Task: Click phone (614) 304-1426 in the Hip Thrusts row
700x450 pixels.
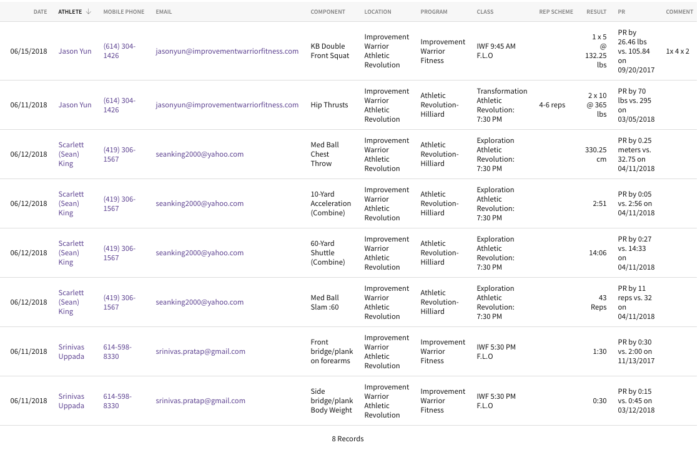Action: (x=119, y=105)
